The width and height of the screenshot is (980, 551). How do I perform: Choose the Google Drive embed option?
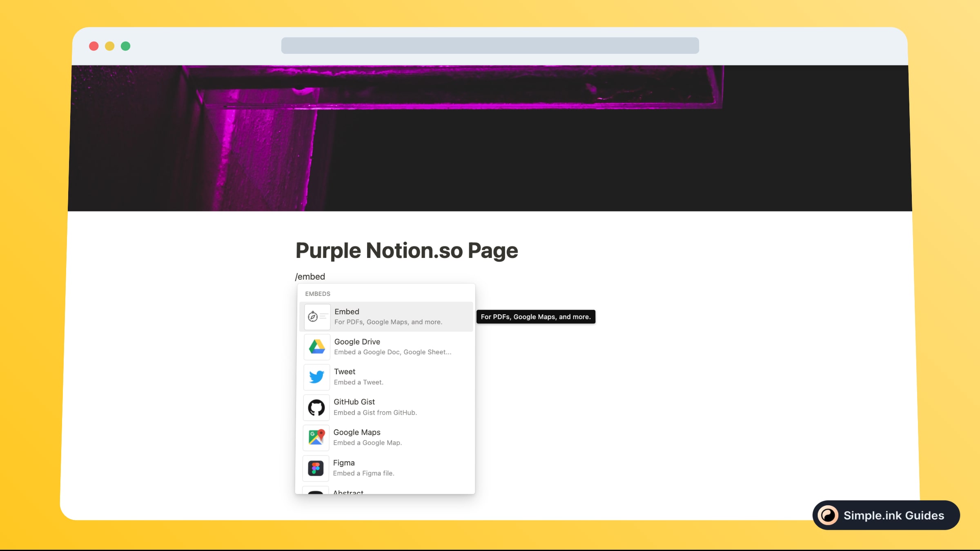coord(386,347)
